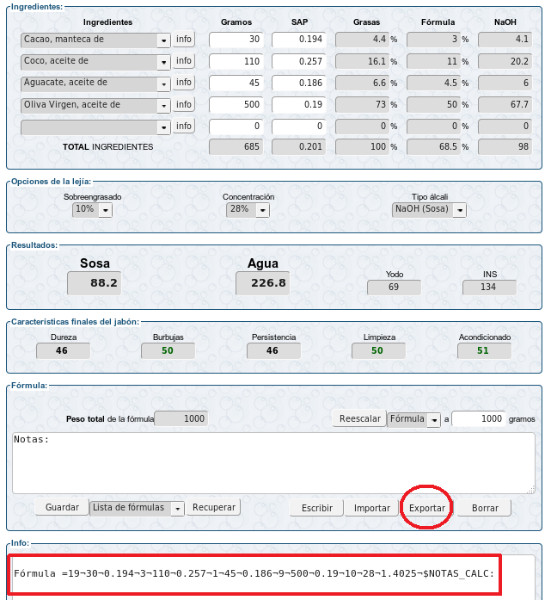
Task: Click info button for Cacao, manteca de
Action: click(184, 39)
